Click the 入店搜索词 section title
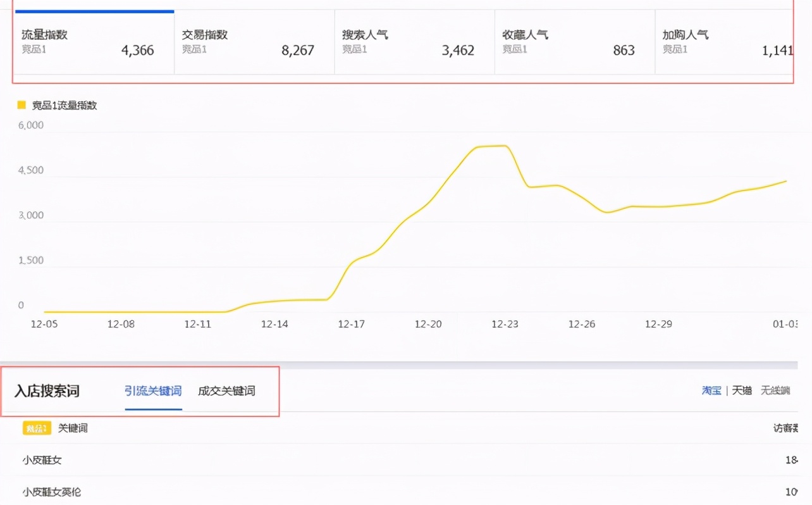Screen dimensions: 812x505 pos(47,391)
